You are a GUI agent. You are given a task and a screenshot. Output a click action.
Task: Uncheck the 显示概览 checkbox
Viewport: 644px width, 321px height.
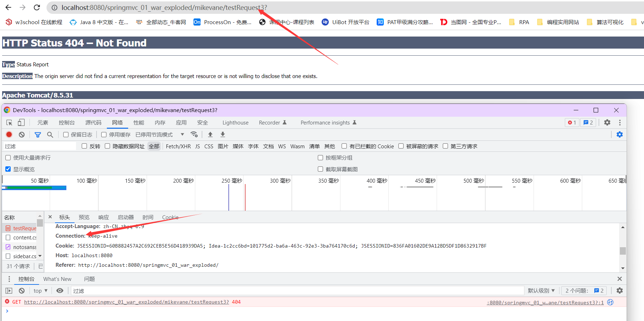(8, 169)
